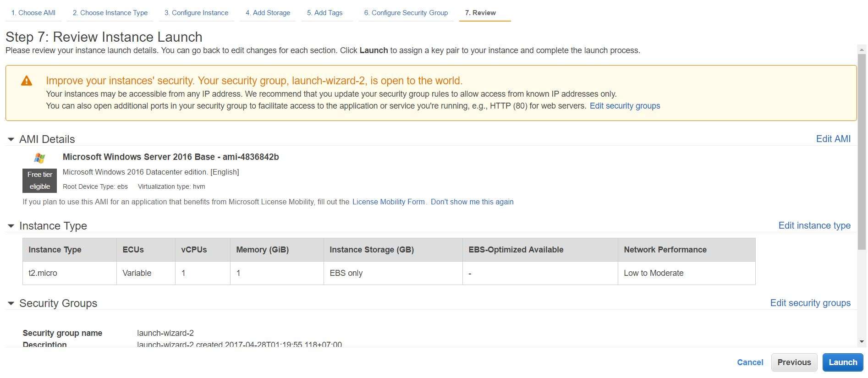This screenshot has height=378, width=868.
Task: Click the scrollbar down arrow
Action: [862, 341]
